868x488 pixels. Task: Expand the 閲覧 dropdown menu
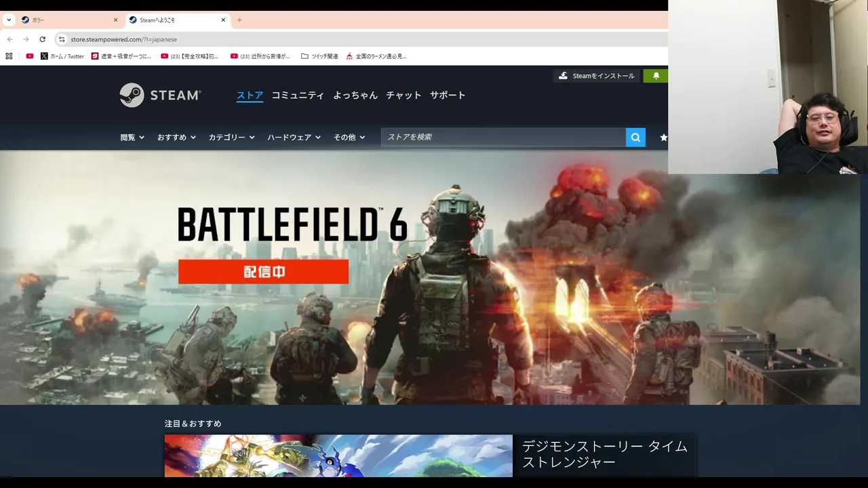click(132, 137)
